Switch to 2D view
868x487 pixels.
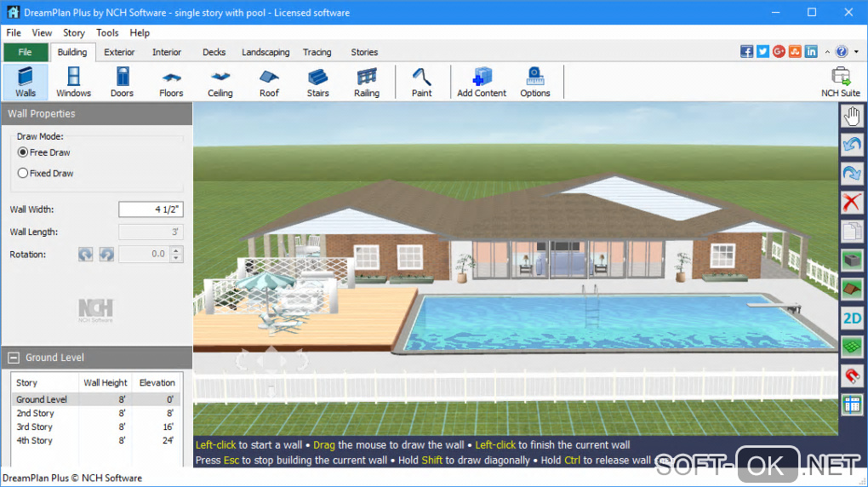tap(852, 318)
